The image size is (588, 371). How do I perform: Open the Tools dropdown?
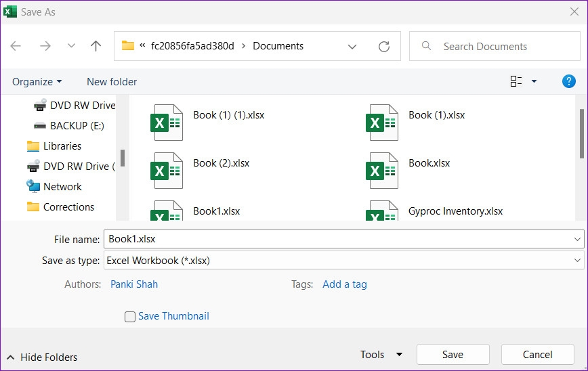pyautogui.click(x=381, y=355)
